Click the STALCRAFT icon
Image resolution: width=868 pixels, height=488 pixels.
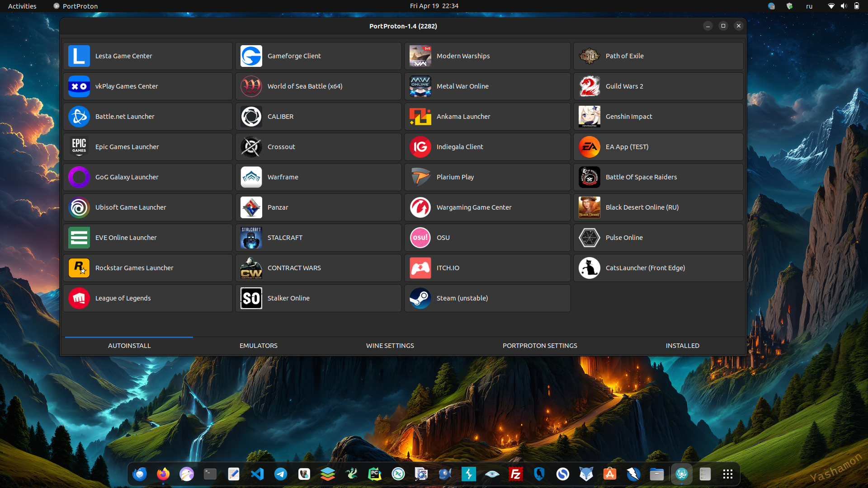coord(251,238)
